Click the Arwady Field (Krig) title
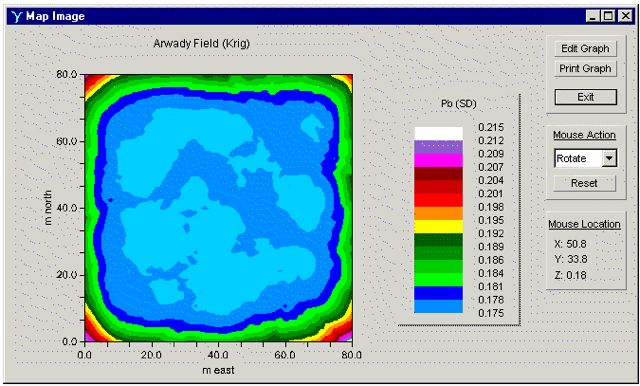This screenshot has height=386, width=640. (x=201, y=44)
